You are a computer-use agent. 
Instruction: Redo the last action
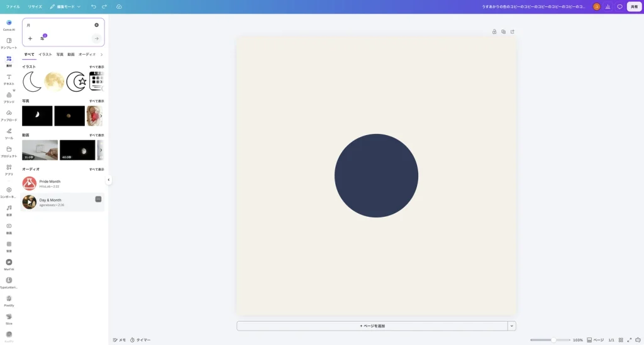click(104, 6)
